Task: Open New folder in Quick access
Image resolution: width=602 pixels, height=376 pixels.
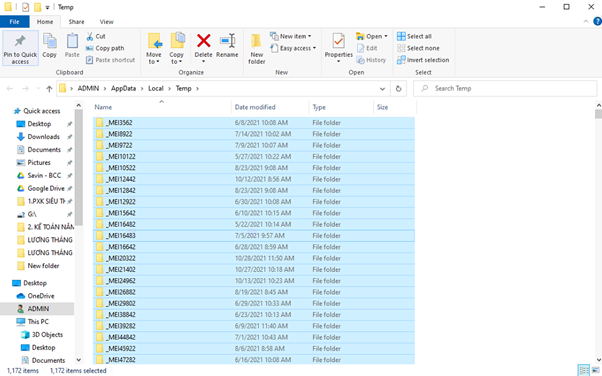Action: (x=38, y=266)
